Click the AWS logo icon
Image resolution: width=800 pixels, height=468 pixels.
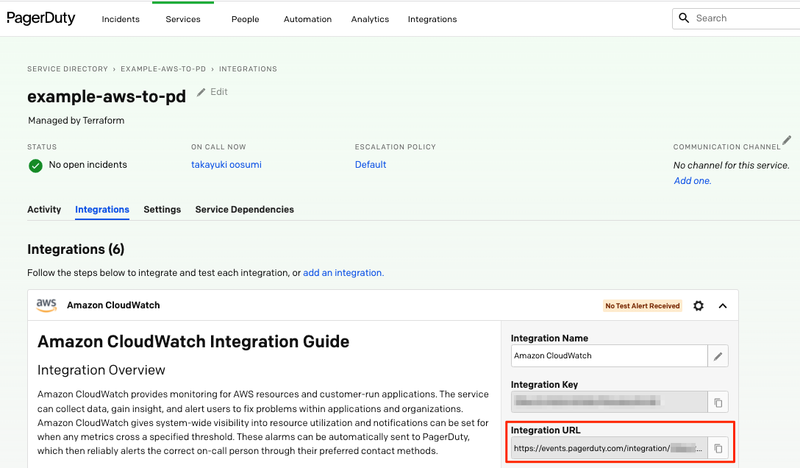pos(46,305)
